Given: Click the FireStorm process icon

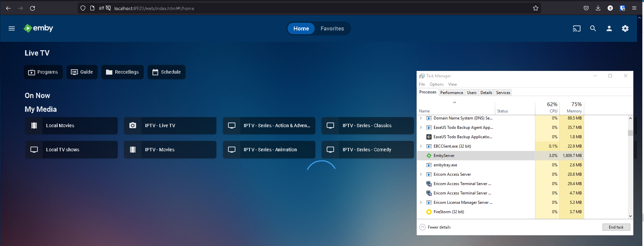Looking at the screenshot, I should [x=429, y=212].
